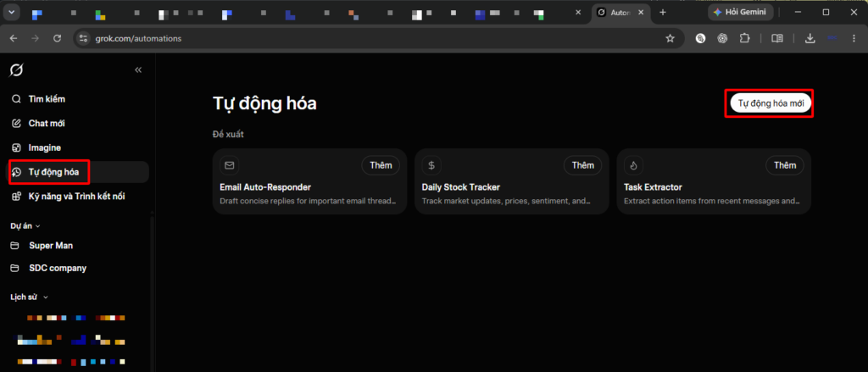Open the Extensions puzzle icon
Screen dimensions: 868x372
coord(744,38)
